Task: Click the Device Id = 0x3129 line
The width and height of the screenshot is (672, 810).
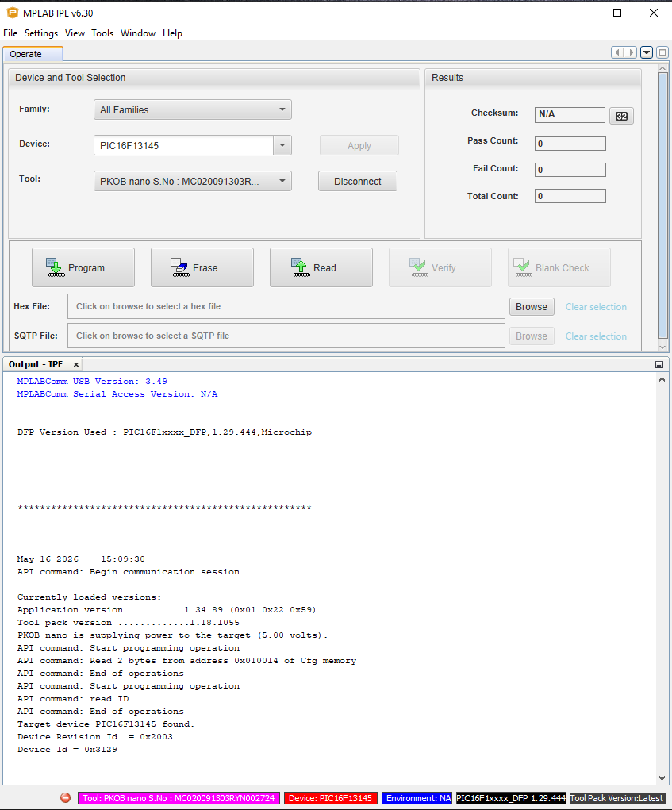Action: [x=67, y=750]
